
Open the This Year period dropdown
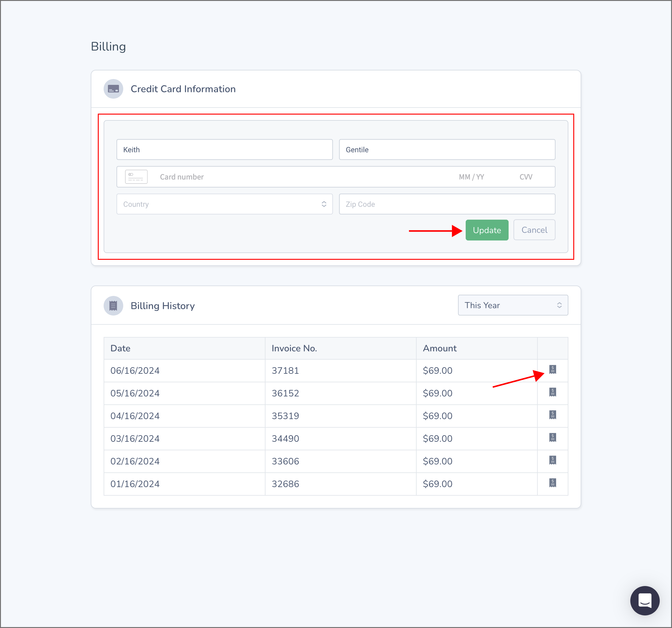pos(513,305)
